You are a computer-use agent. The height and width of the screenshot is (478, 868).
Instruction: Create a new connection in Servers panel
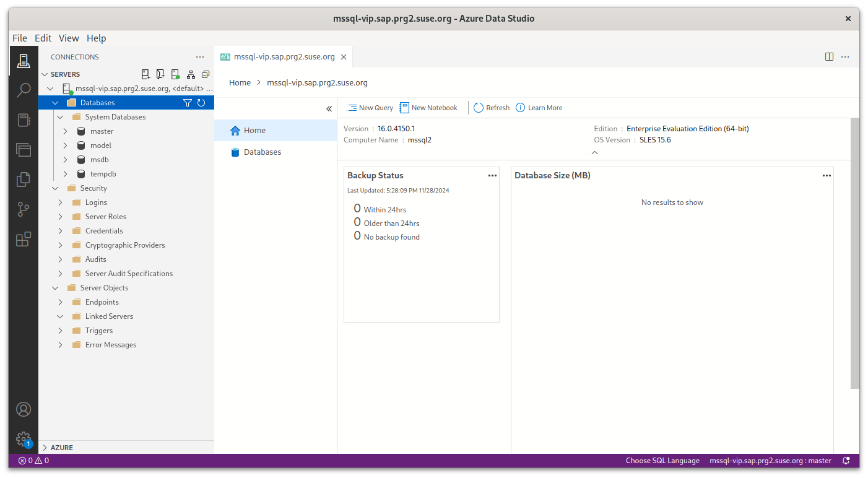click(x=145, y=74)
